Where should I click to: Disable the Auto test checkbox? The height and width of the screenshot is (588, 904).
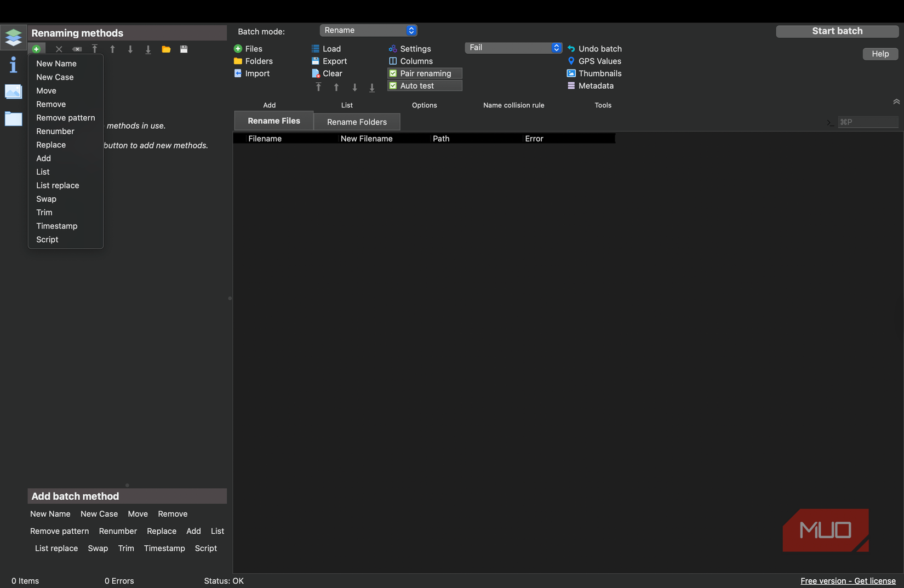(x=393, y=86)
